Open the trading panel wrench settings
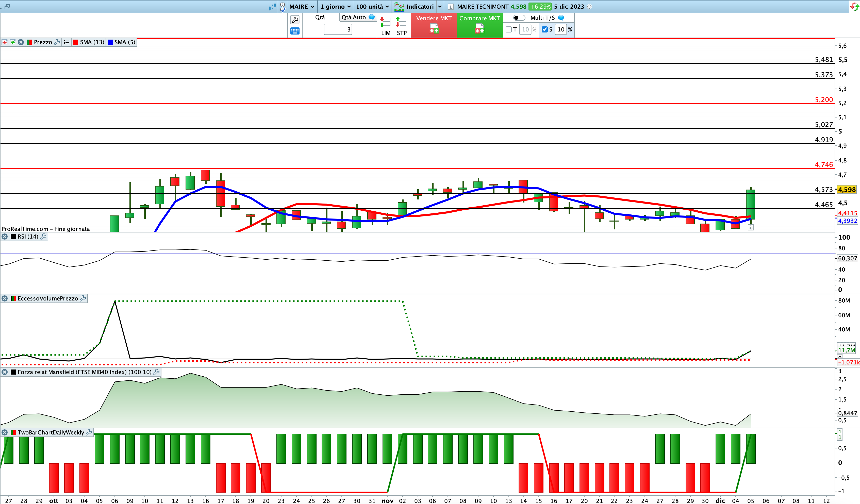This screenshot has width=860, height=504. [x=295, y=20]
